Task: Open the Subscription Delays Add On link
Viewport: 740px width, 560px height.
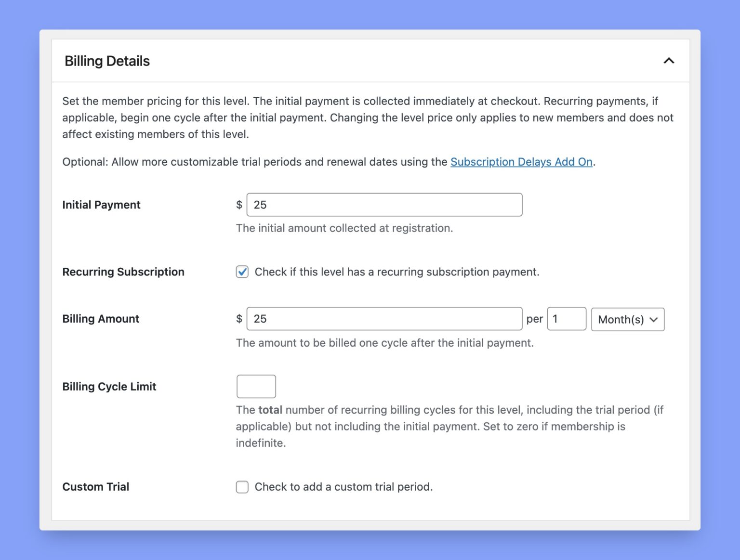Action: pos(521,162)
